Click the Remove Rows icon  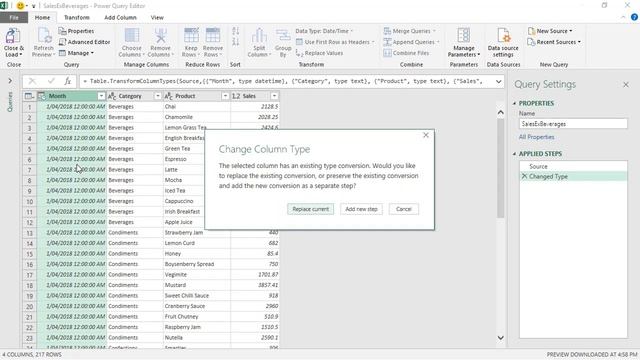[x=213, y=36]
